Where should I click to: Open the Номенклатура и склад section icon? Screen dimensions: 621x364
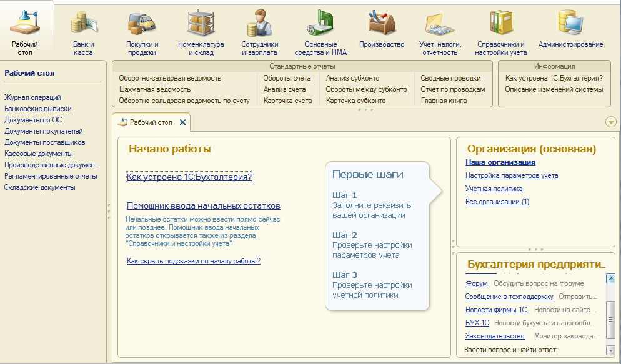[201, 23]
